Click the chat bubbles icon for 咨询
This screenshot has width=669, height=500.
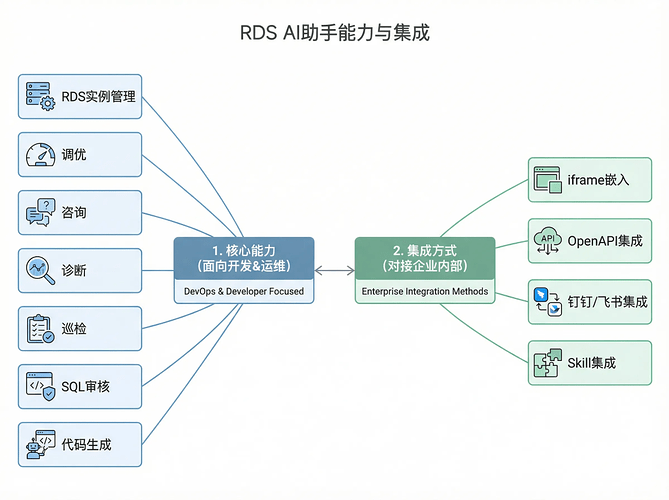pos(40,212)
